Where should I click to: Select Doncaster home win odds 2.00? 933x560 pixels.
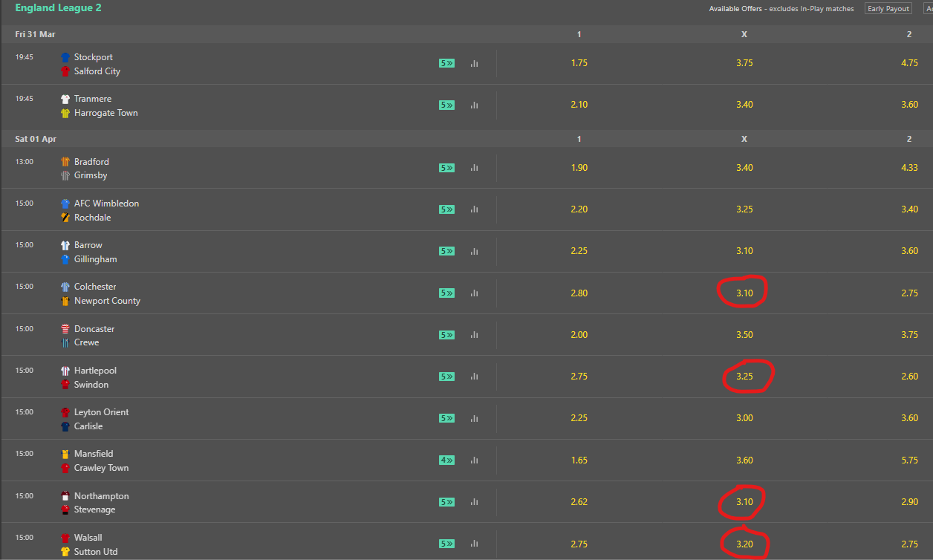point(579,335)
